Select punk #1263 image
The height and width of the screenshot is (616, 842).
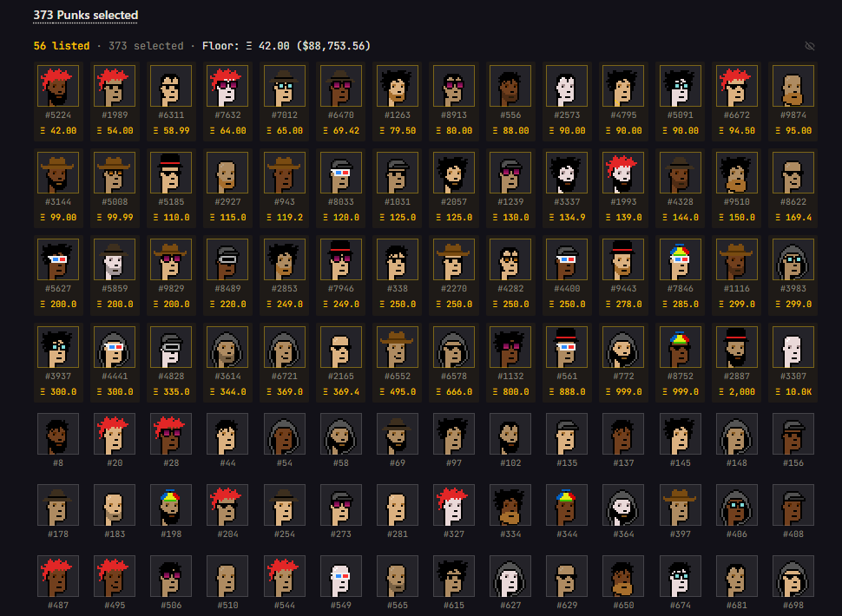(x=398, y=86)
